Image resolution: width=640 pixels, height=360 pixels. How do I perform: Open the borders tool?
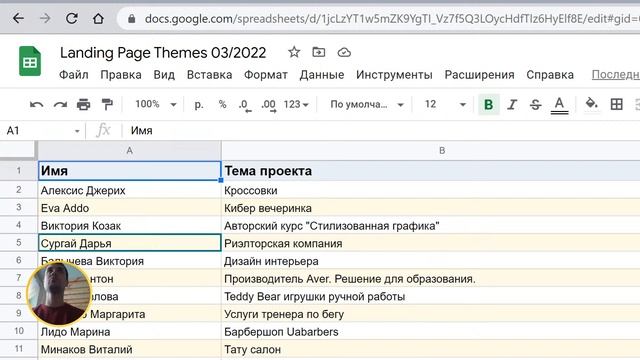(616, 104)
